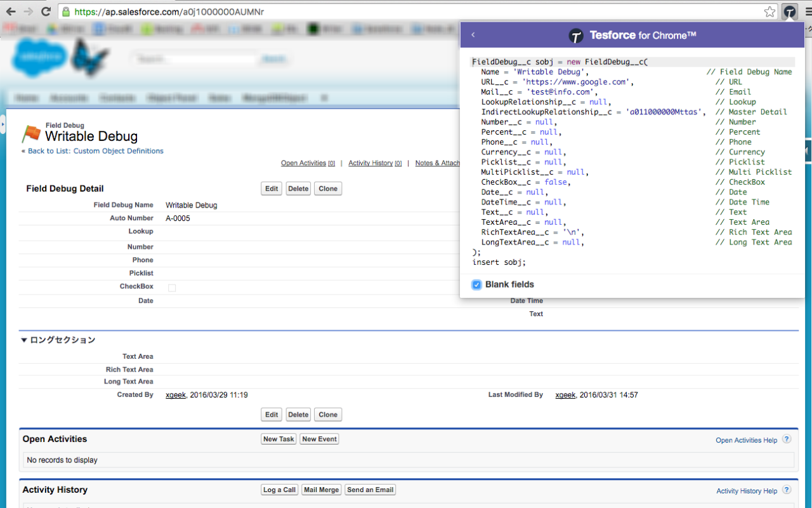Viewport: 812px width, 508px height.
Task: Click the '// Long Text Area' code comment
Action: point(754,243)
